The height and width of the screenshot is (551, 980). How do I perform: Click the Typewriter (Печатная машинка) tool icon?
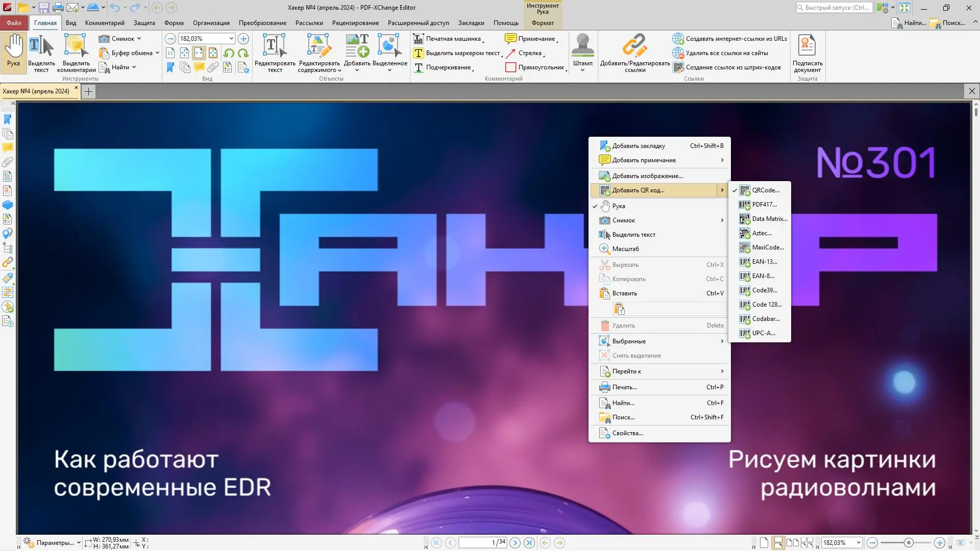point(419,39)
